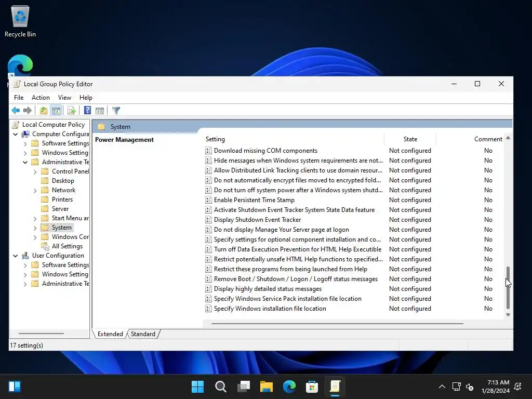The width and height of the screenshot is (532, 399).
Task: Select 'Activate Shutdown Event Tracker System State Data feature'
Action: [x=294, y=210]
